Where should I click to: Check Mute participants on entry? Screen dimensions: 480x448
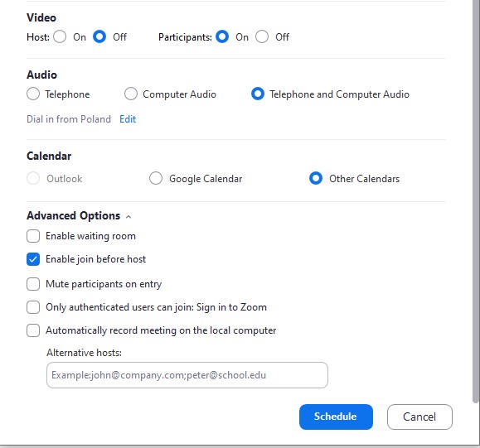point(33,284)
